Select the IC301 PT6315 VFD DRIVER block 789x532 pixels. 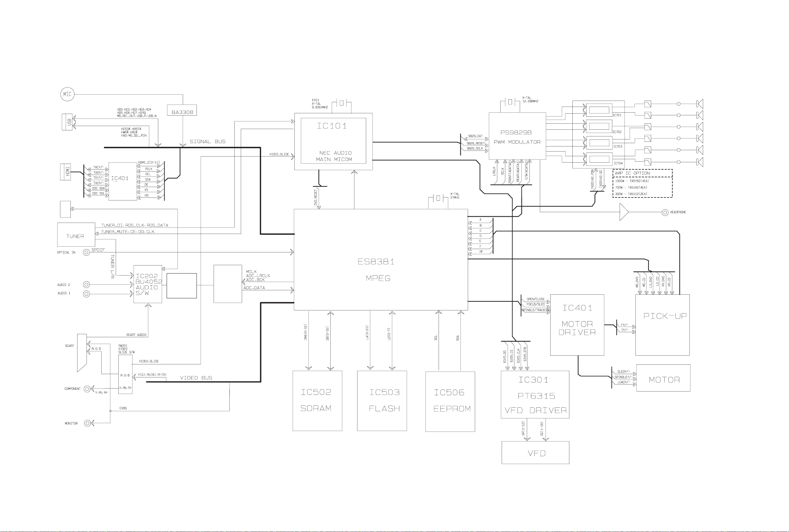click(535, 395)
